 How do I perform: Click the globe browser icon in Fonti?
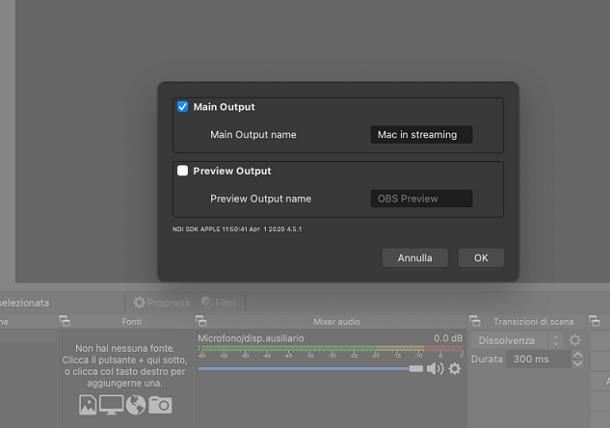(136, 405)
